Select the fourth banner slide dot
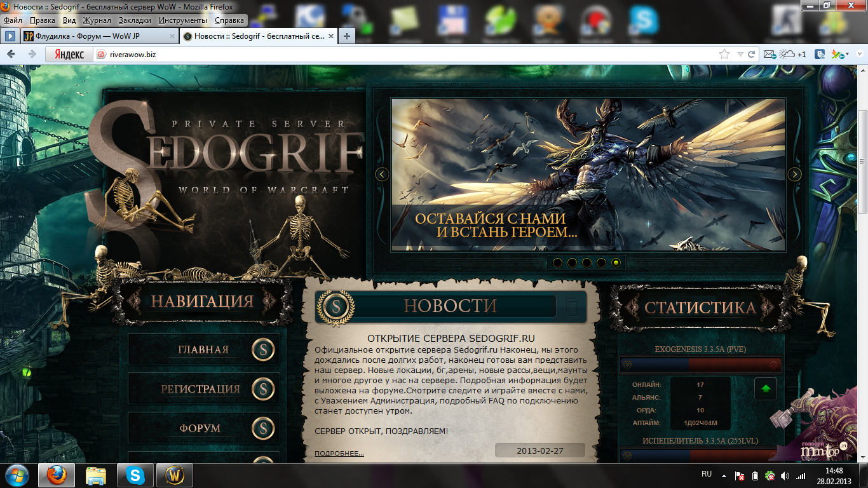The width and height of the screenshot is (868, 488). (x=601, y=262)
